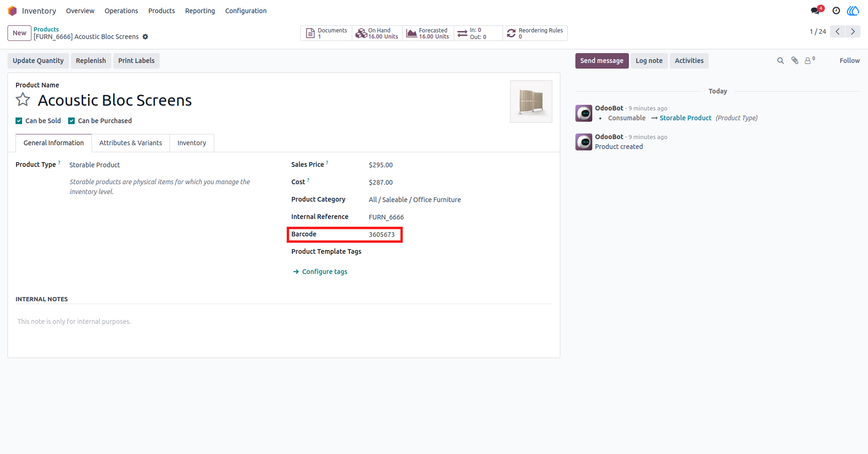The width and height of the screenshot is (868, 454).
Task: Open the Configure tags link
Action: click(320, 272)
